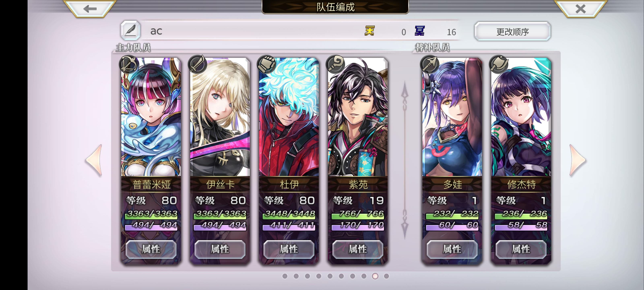Click the 天 personality icon
The image size is (644, 290).
pyautogui.click(x=369, y=31)
